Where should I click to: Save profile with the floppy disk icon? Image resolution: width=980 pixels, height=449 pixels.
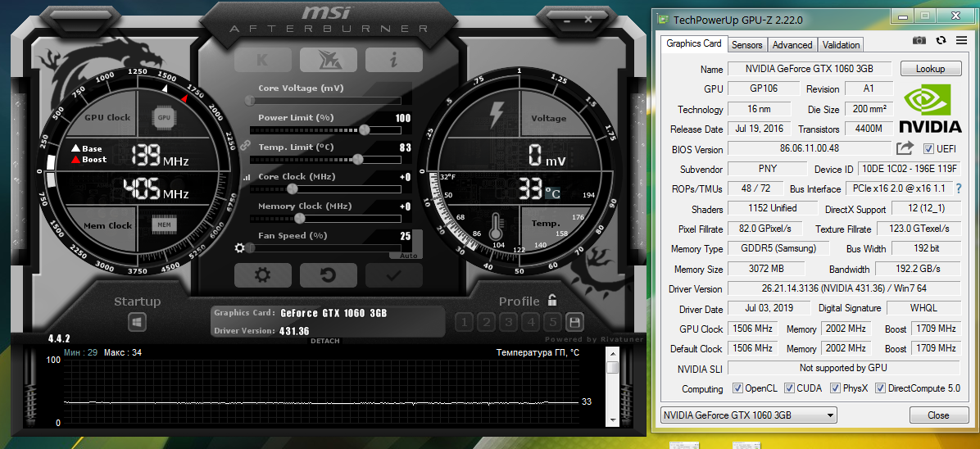[x=574, y=323]
